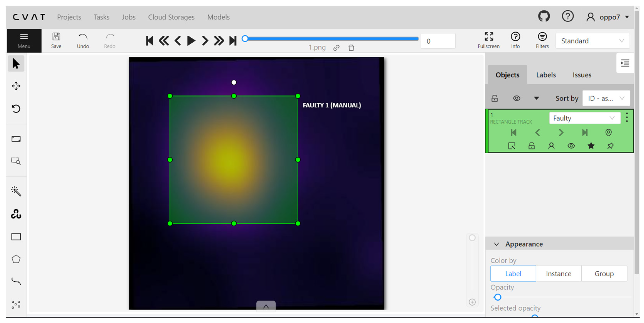This screenshot has height=323, width=644.
Task: Click the zoom region tool
Action: 16,161
